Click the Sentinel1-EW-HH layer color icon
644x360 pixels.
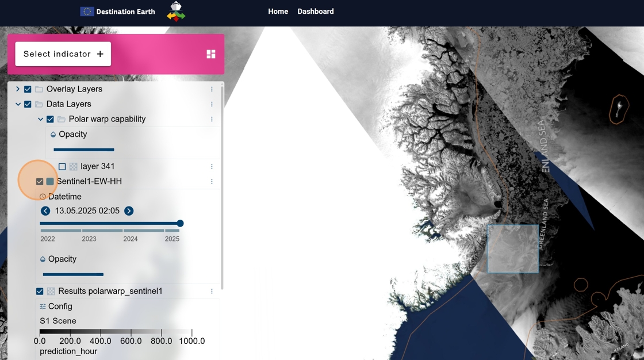[x=49, y=182]
